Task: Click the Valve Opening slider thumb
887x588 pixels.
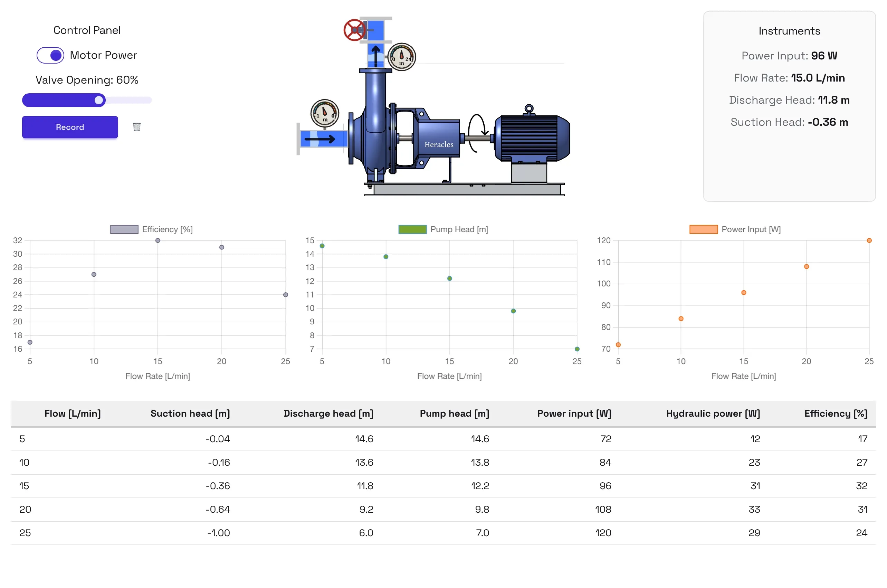Action: (x=99, y=100)
